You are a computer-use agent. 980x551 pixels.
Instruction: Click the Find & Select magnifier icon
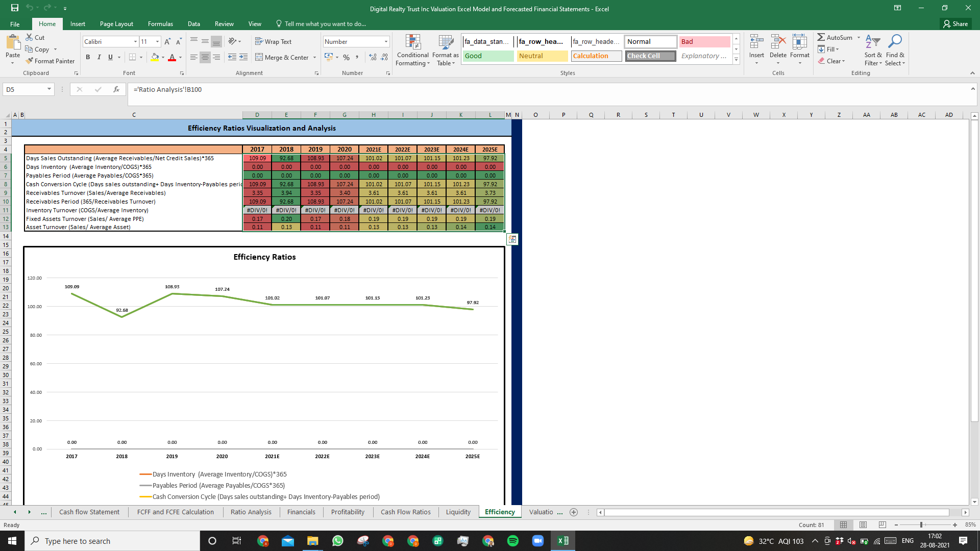(895, 42)
